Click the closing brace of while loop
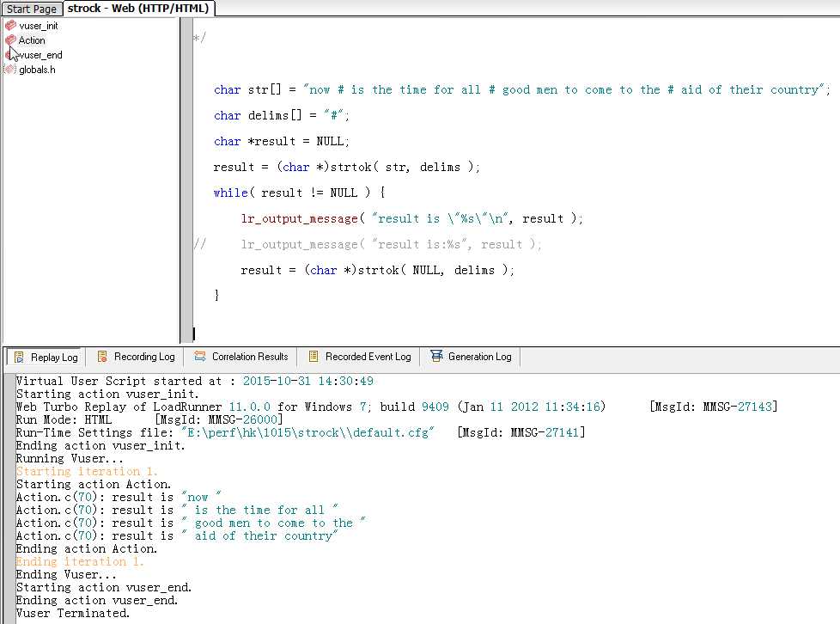Viewport: 840px width, 624px height. point(216,295)
